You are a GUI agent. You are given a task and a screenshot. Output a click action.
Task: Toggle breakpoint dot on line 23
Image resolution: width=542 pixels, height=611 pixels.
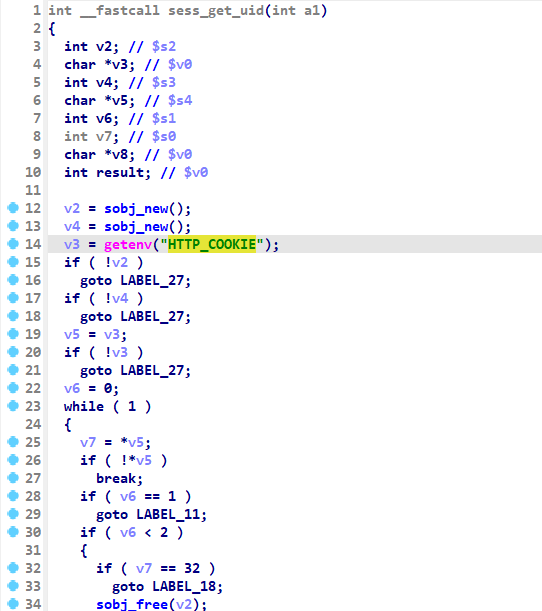click(x=13, y=406)
